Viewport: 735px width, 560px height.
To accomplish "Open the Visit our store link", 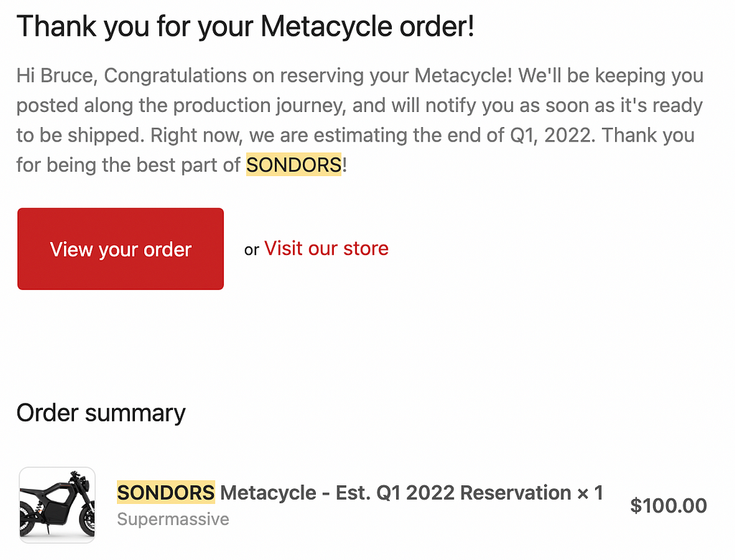I will click(326, 248).
